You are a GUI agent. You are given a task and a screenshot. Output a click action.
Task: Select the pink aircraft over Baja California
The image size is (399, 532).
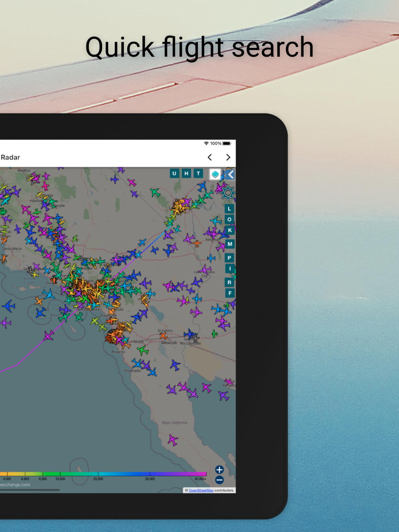pos(173,440)
